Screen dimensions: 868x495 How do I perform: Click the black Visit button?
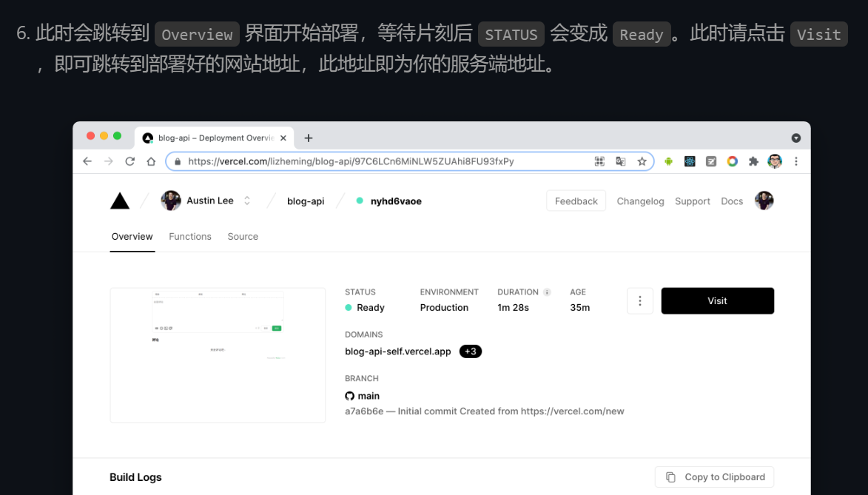pos(717,301)
